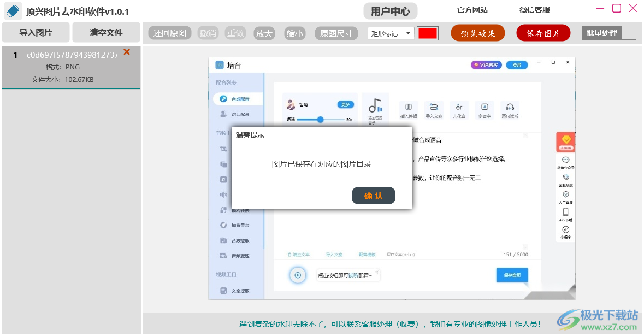Viewport: 644px width, 336px height.
Task: Confirm the 温馨提示 dialog with 确认
Action: tap(373, 196)
